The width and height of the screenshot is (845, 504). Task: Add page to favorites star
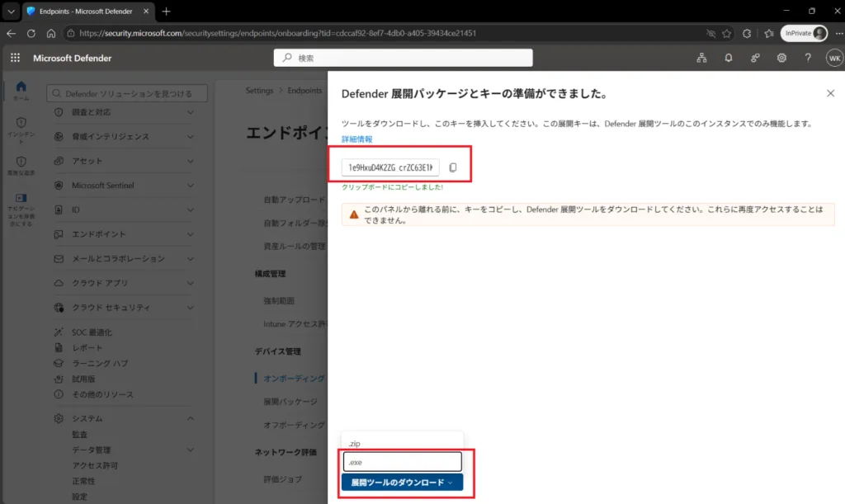pyautogui.click(x=726, y=33)
